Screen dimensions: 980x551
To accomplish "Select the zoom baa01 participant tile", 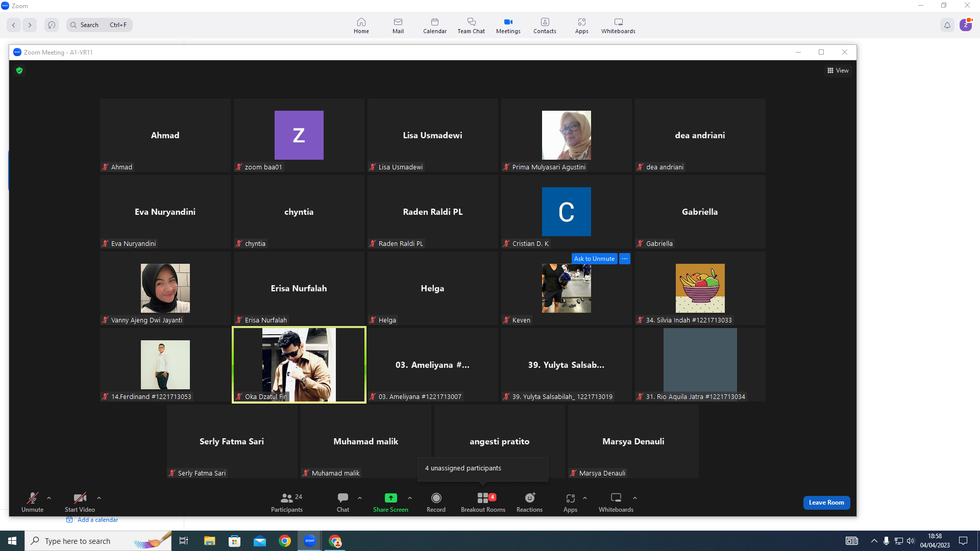I will pos(299,135).
